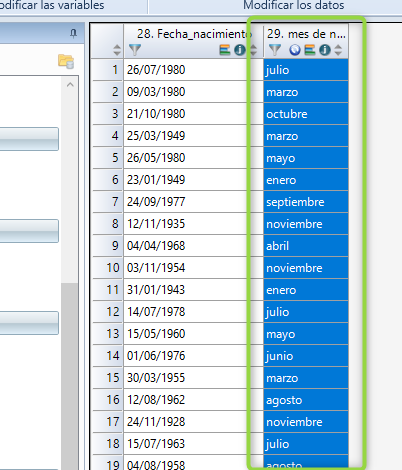The height and width of the screenshot is (470, 402).
Task: Click date cell 23/01/1949
Action: coord(193,180)
